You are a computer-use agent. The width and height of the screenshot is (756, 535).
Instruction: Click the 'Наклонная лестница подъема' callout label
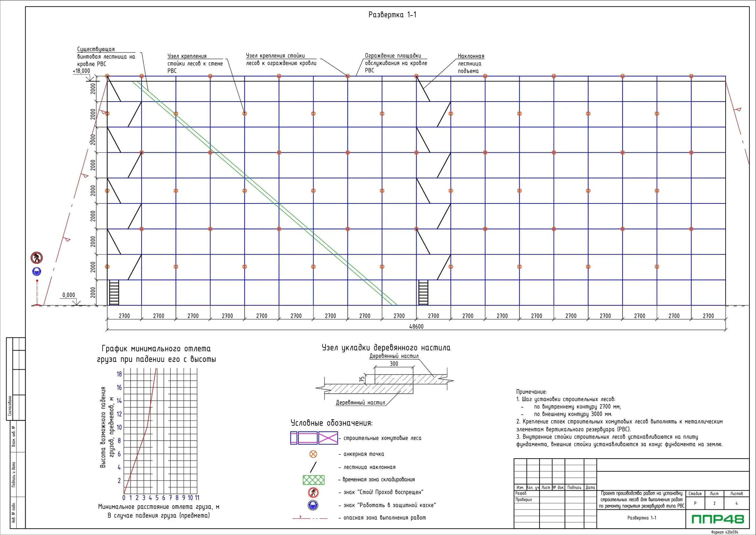(x=471, y=64)
